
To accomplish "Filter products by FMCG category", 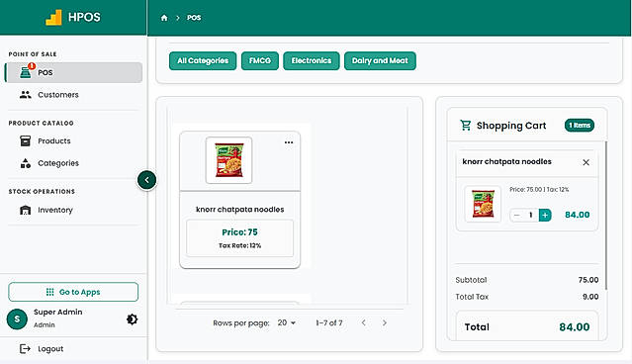I will [x=260, y=61].
